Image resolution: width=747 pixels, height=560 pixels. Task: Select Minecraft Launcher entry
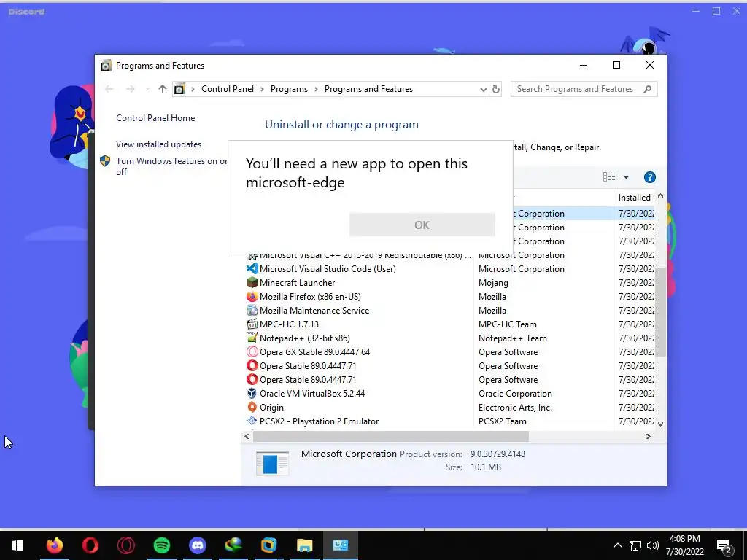(x=297, y=283)
